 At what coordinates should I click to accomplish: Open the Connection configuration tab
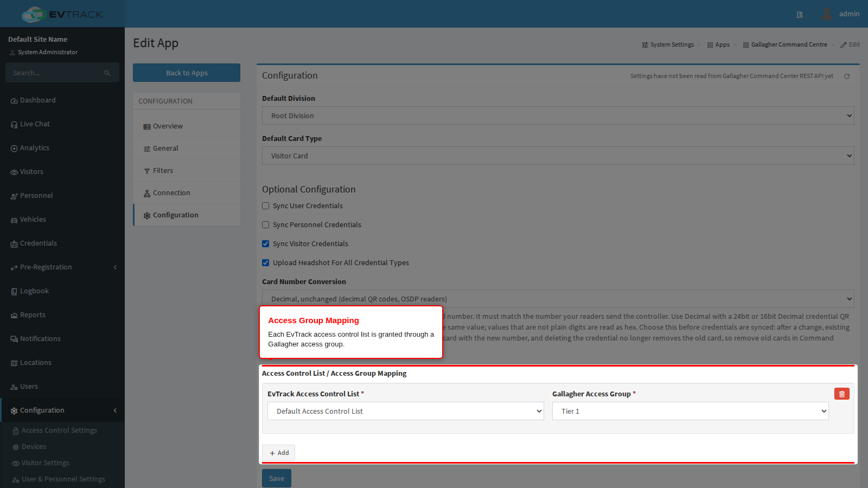point(187,193)
